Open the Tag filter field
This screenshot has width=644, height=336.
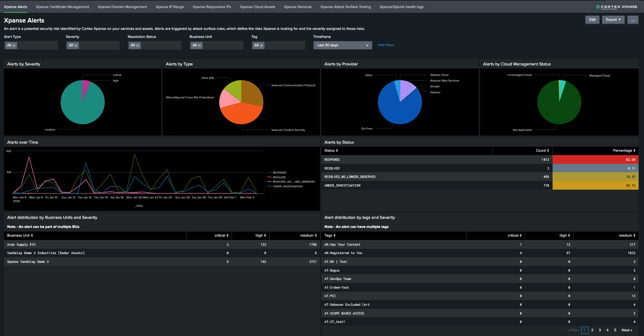coord(278,45)
